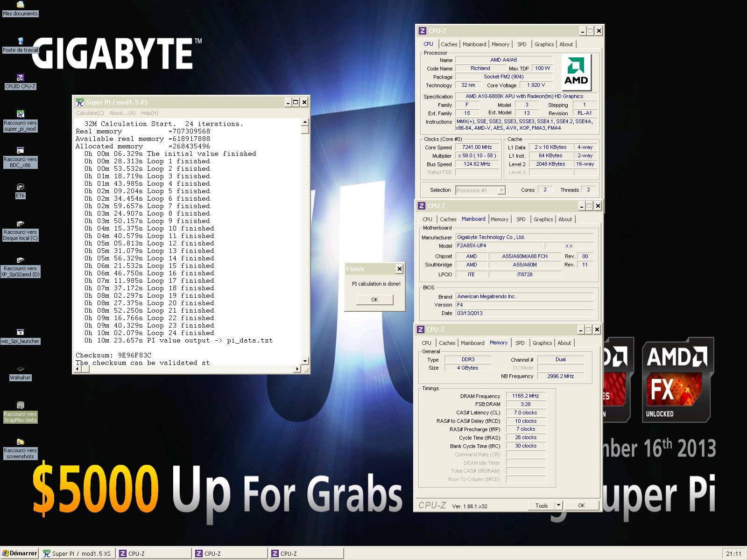The height and width of the screenshot is (560, 747).
Task: Minimize the CPU-Z Mainboard window
Action: coord(582,206)
